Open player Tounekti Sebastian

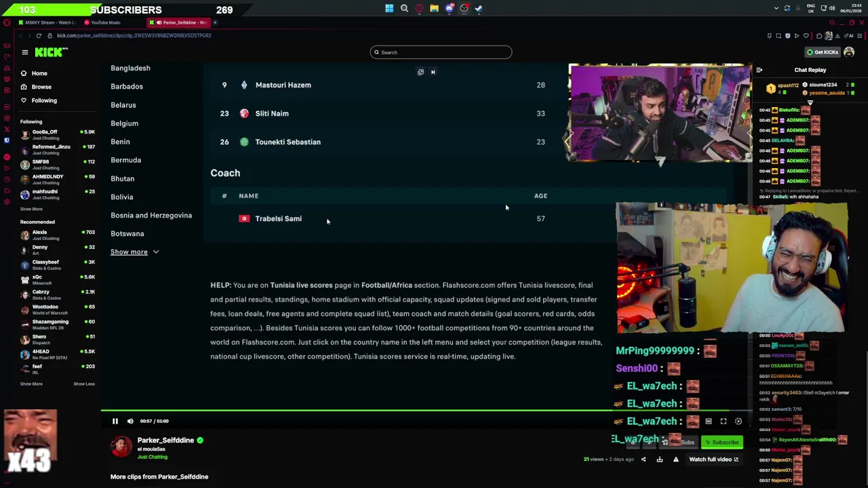288,142
